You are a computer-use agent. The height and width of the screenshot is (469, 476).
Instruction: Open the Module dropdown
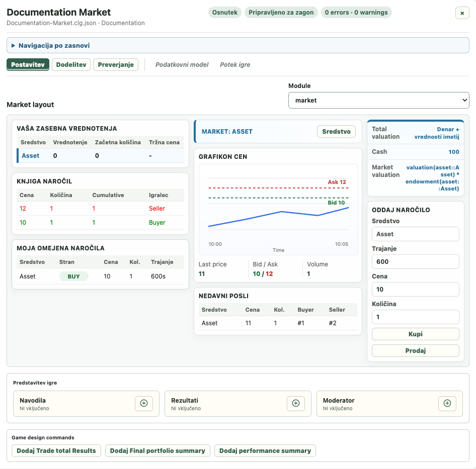pyautogui.click(x=378, y=101)
